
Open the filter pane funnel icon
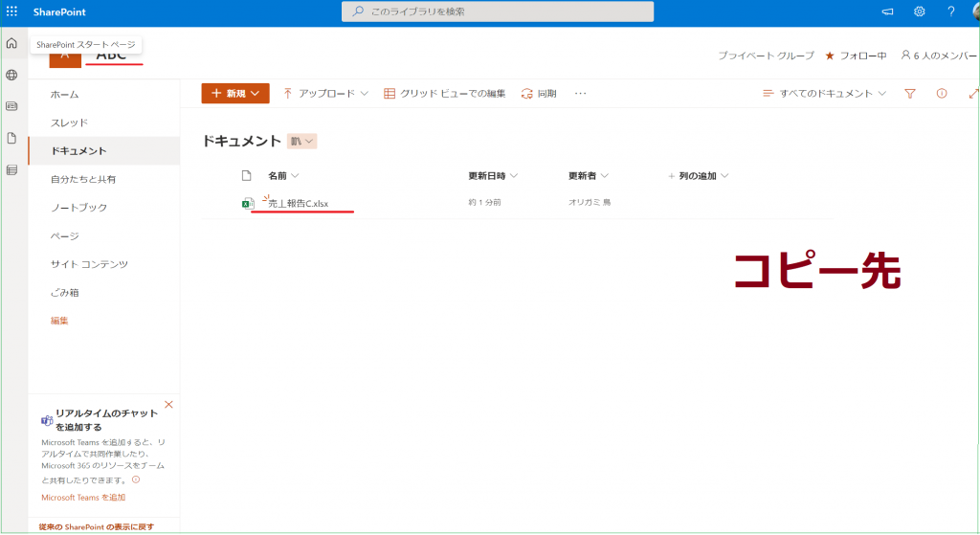pos(910,94)
